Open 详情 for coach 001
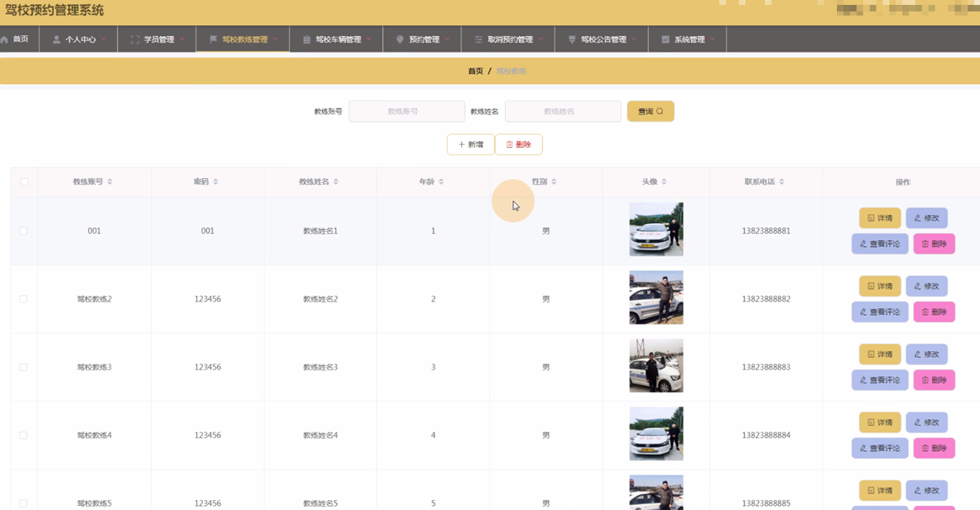 (x=880, y=218)
